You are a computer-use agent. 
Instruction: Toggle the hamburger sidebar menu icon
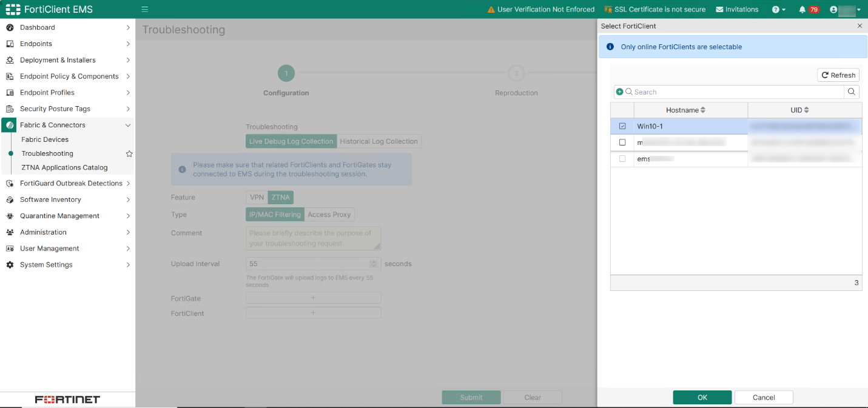[x=145, y=9]
